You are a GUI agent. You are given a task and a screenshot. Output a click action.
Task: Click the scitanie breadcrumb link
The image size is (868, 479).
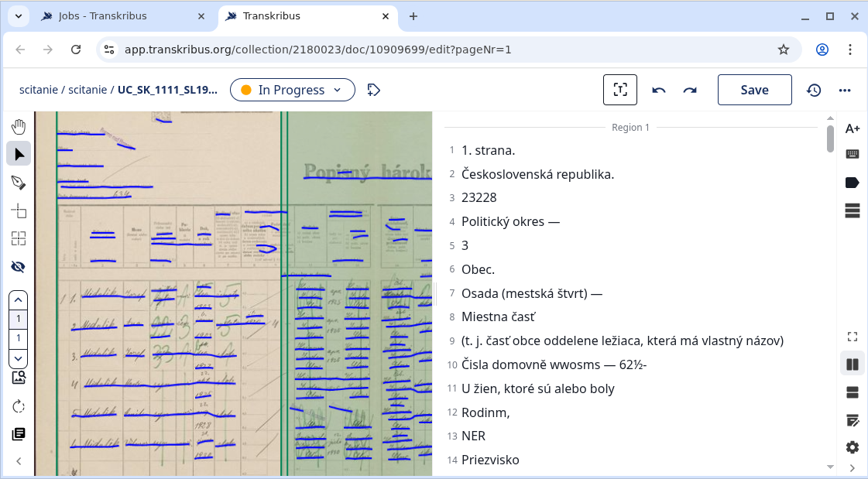(x=38, y=90)
